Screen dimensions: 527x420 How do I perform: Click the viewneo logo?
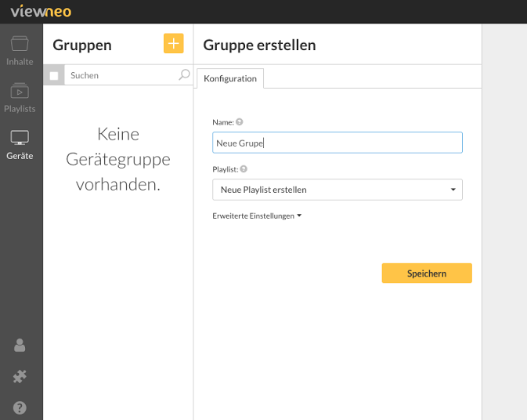(x=41, y=12)
